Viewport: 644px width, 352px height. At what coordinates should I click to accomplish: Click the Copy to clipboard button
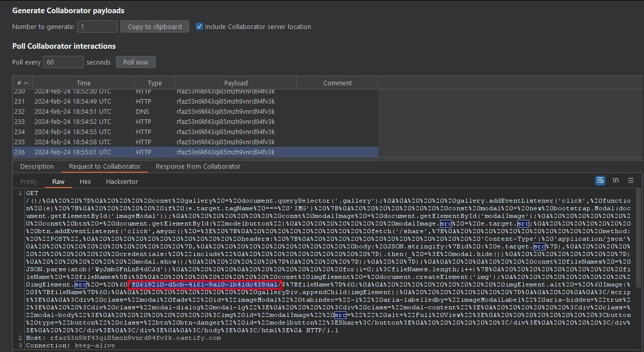pyautogui.click(x=154, y=26)
